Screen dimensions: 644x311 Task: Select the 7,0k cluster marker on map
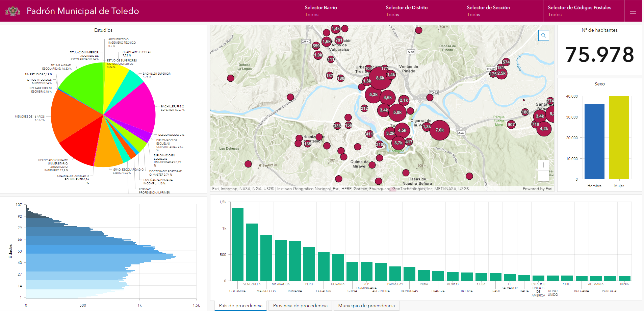click(439, 130)
